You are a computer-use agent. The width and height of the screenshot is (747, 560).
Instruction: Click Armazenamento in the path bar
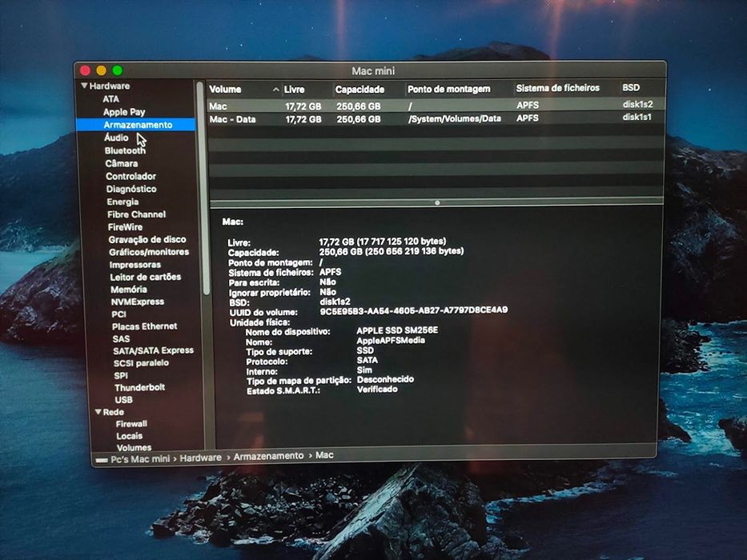coord(268,456)
